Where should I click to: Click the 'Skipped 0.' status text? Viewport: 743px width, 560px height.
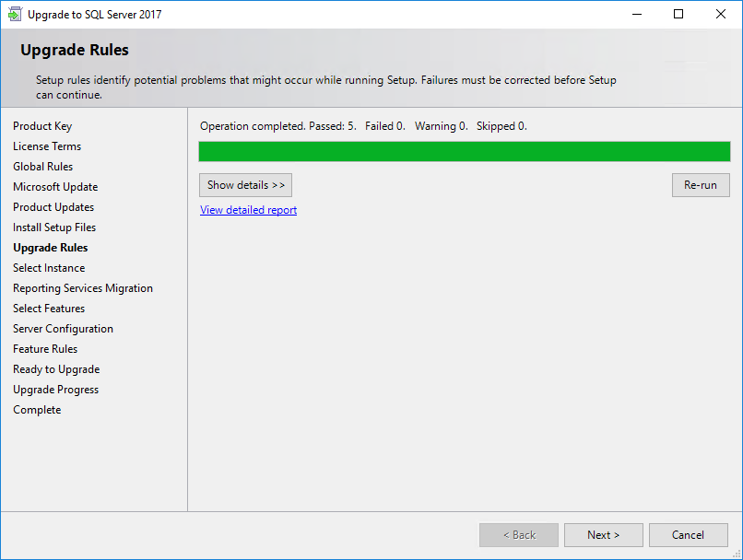click(x=501, y=126)
